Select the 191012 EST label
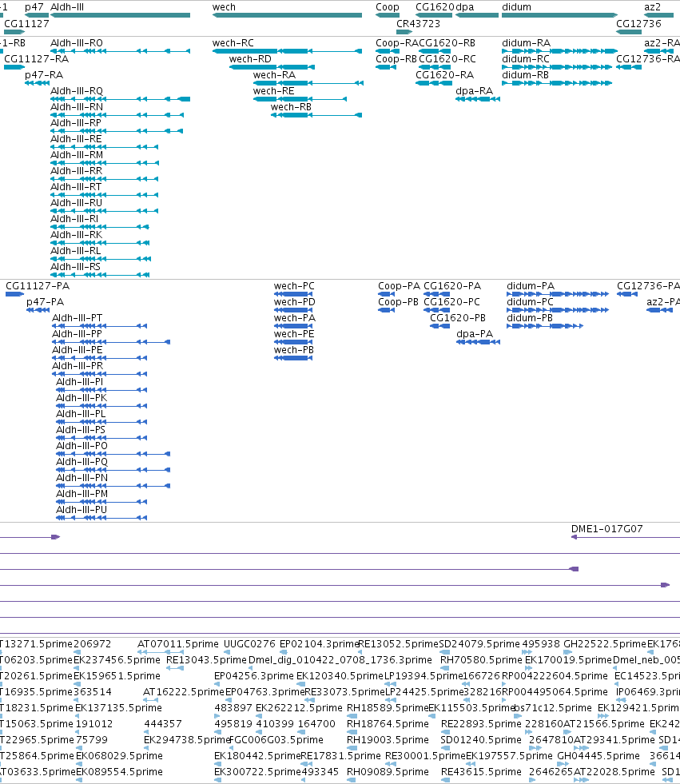The height and width of the screenshot is (784, 680). click(x=94, y=724)
